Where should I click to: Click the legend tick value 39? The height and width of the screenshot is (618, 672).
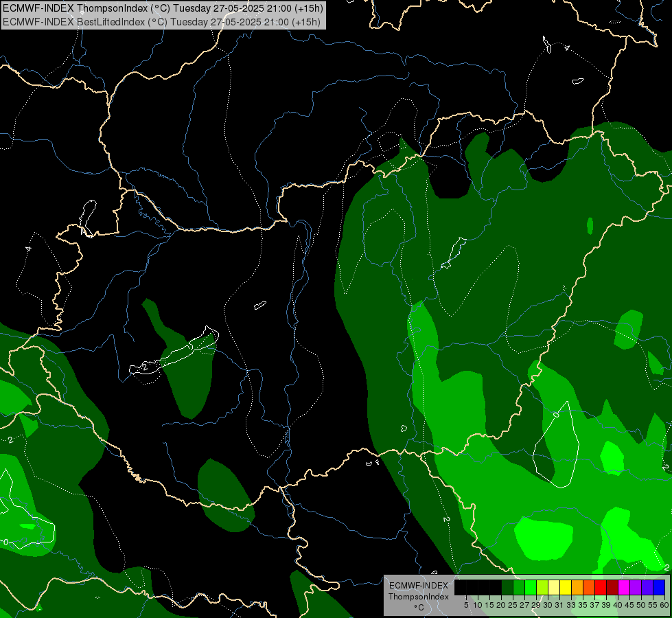[606, 605]
